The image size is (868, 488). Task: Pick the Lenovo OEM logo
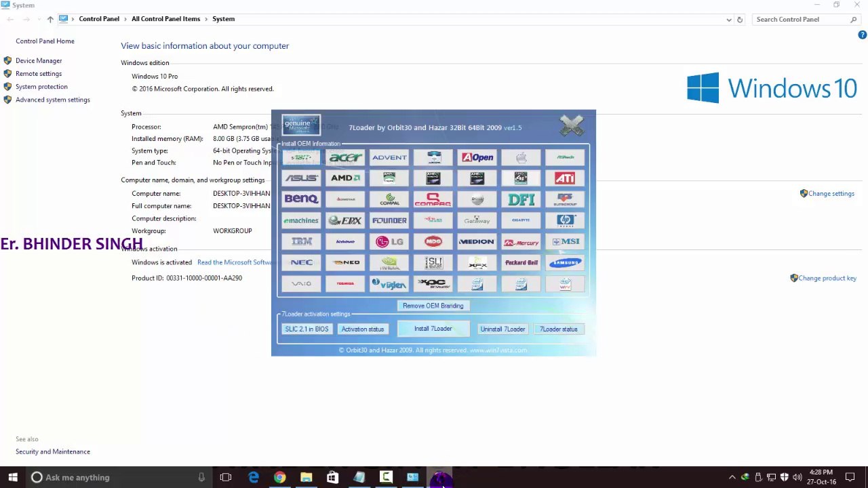tap(346, 241)
